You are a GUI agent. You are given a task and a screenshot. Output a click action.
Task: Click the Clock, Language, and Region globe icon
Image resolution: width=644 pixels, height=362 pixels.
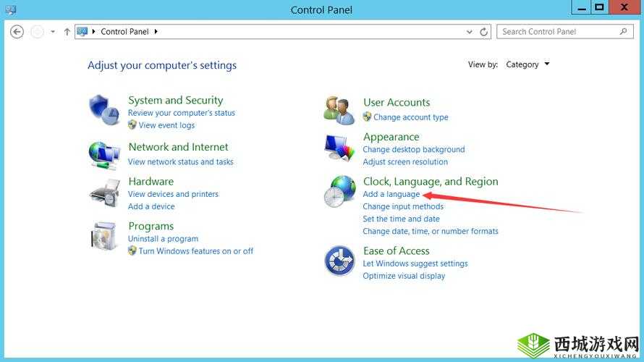339,192
